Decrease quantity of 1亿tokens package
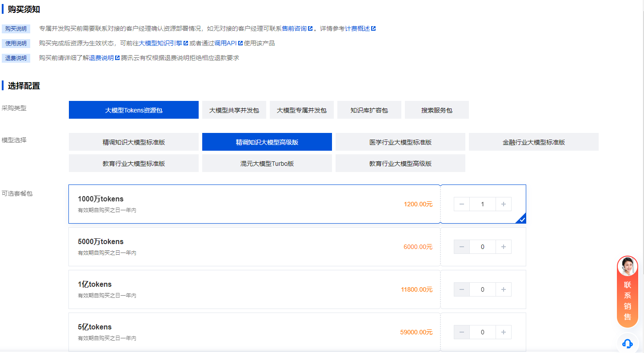The width and height of the screenshot is (644, 353). tap(462, 289)
